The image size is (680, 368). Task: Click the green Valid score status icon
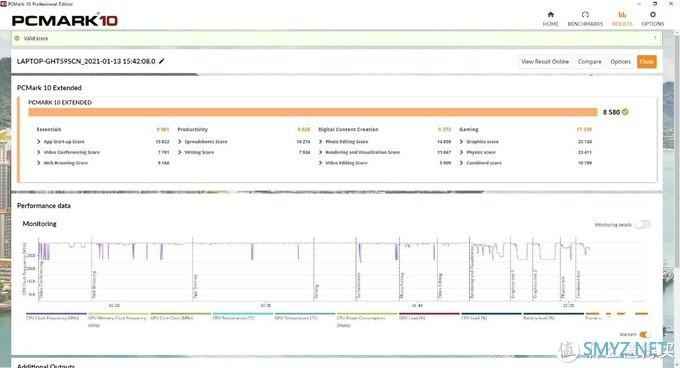17,38
